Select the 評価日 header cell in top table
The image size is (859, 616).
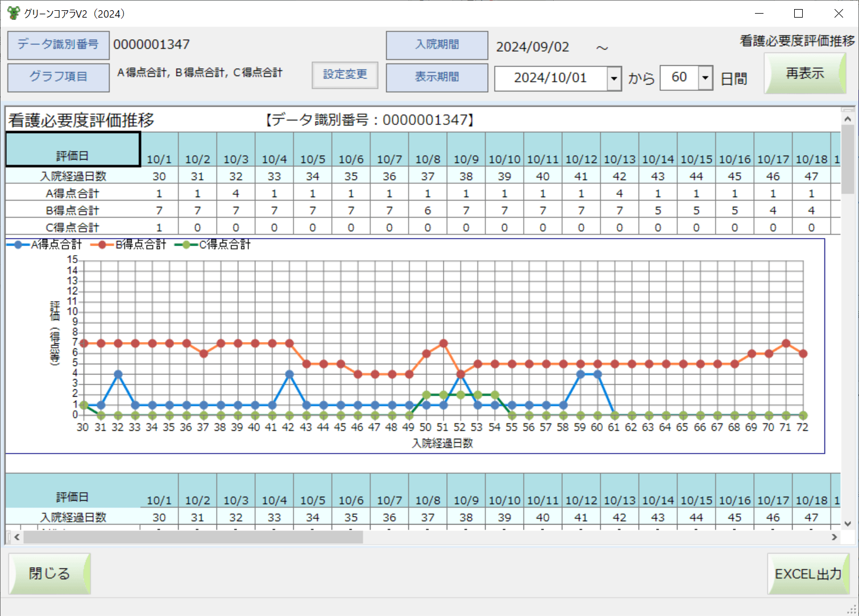73,149
